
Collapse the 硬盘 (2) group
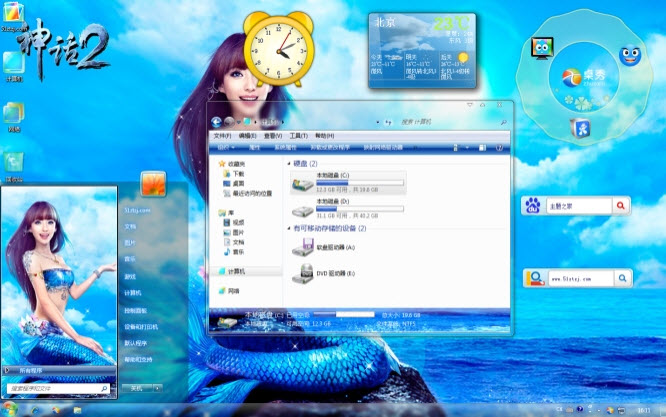(289, 164)
